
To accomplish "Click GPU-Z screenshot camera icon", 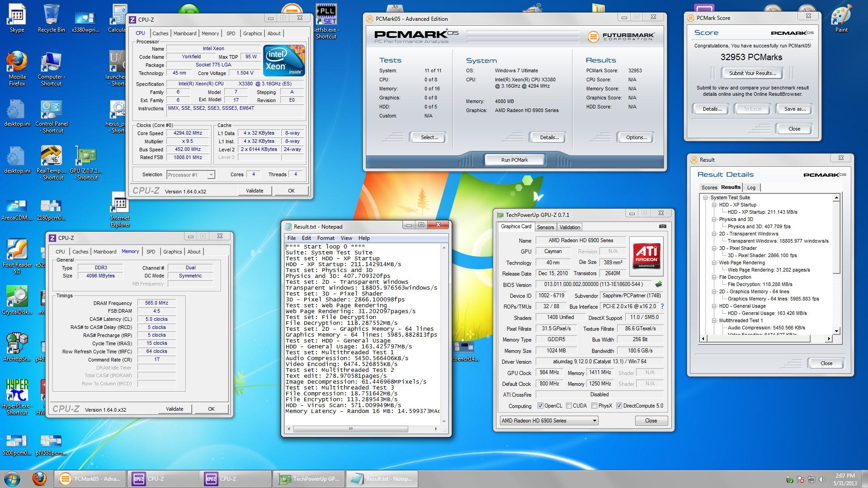I will pyautogui.click(x=662, y=226).
